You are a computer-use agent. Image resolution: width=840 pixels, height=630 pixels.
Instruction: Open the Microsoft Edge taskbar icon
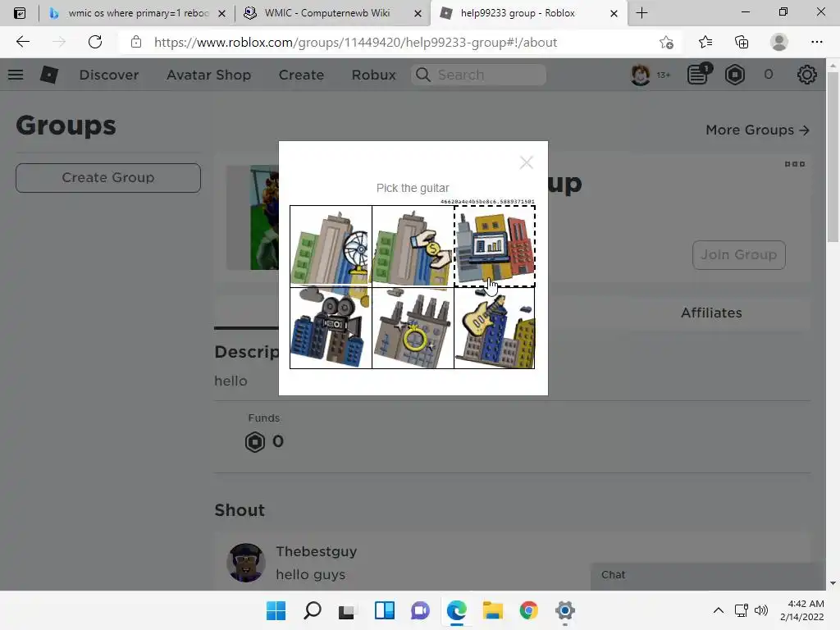point(456,610)
